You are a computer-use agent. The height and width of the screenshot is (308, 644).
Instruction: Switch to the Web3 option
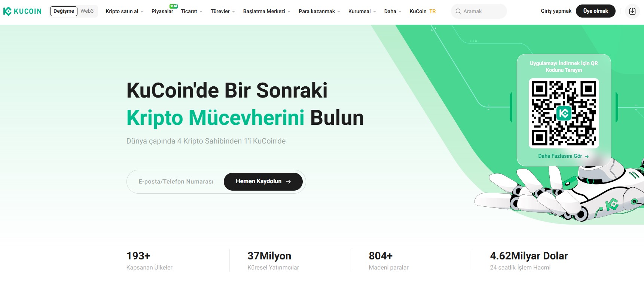pos(87,11)
